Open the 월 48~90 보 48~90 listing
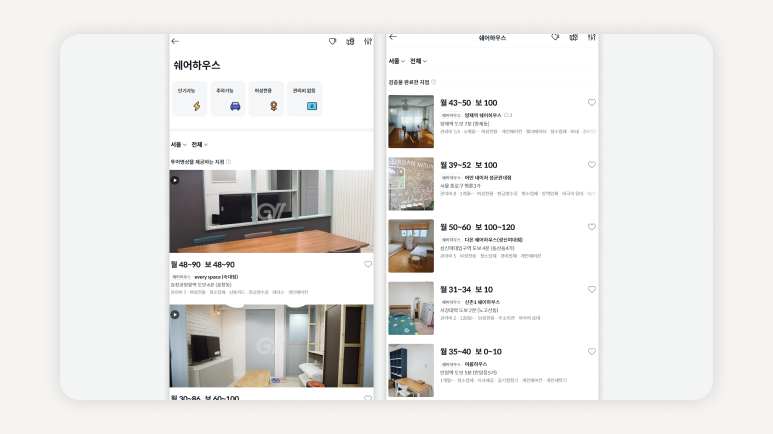773x434 pixels. click(x=203, y=265)
